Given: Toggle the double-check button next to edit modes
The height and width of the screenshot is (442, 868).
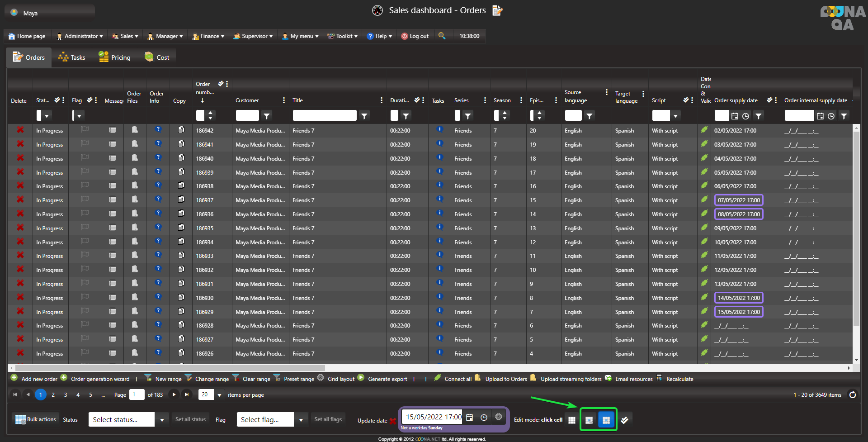Looking at the screenshot, I should point(624,420).
